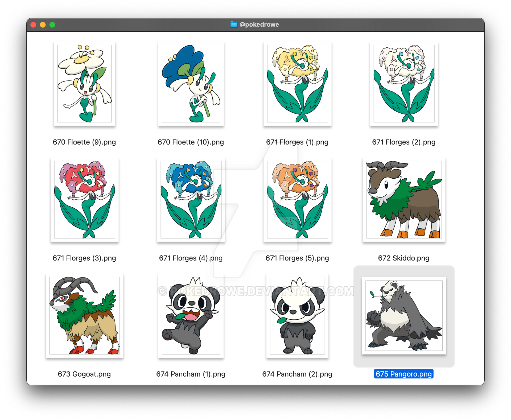Click the file name 671 Florges (2).png
This screenshot has width=511, height=420.
pyautogui.click(x=404, y=142)
